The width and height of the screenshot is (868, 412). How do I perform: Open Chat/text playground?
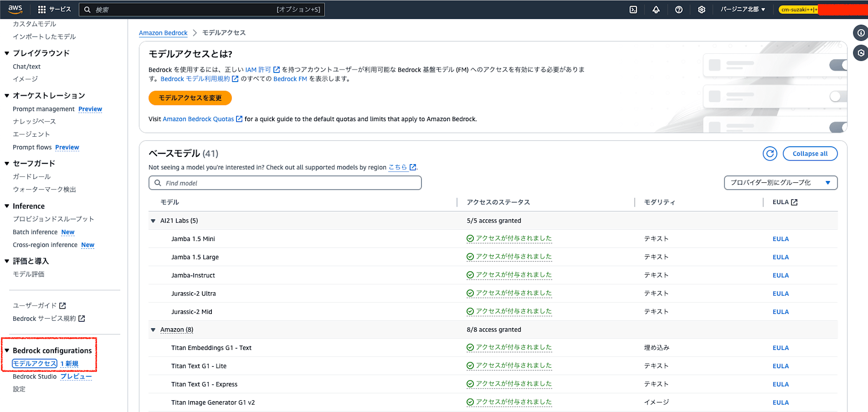tap(27, 66)
